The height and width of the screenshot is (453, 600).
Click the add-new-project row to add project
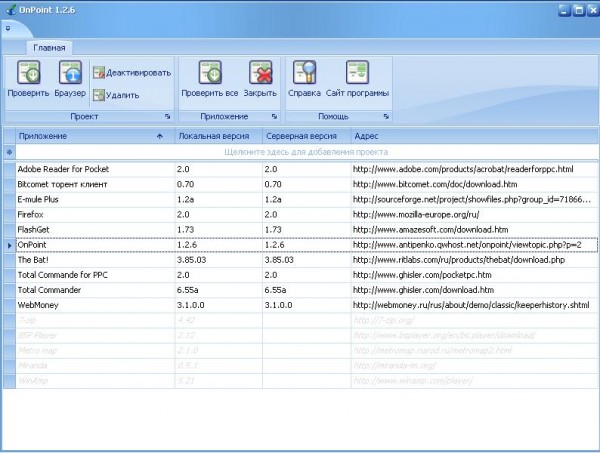[x=305, y=152]
